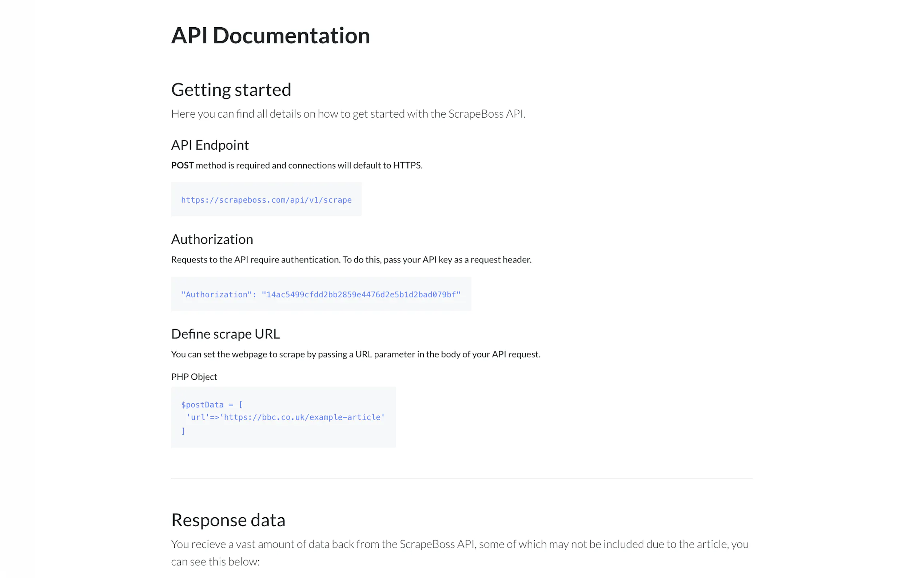Viewport: 924px width, 578px height.
Task: Click the horizontal divider above Response data
Action: pos(461,478)
